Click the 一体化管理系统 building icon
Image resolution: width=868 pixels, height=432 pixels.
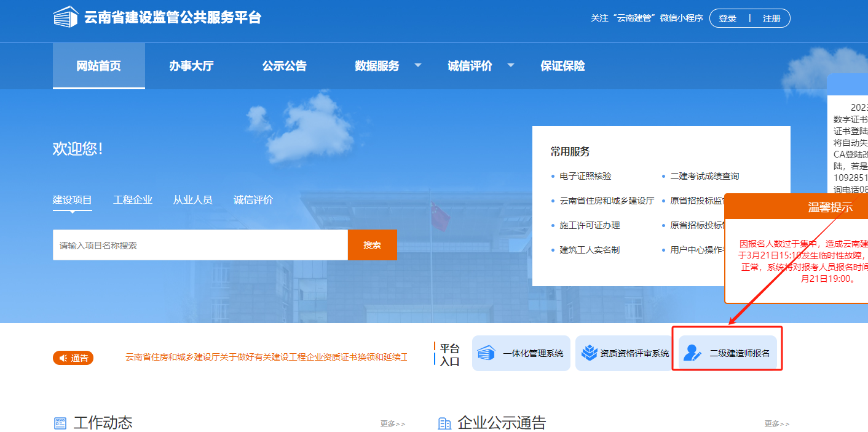point(486,353)
